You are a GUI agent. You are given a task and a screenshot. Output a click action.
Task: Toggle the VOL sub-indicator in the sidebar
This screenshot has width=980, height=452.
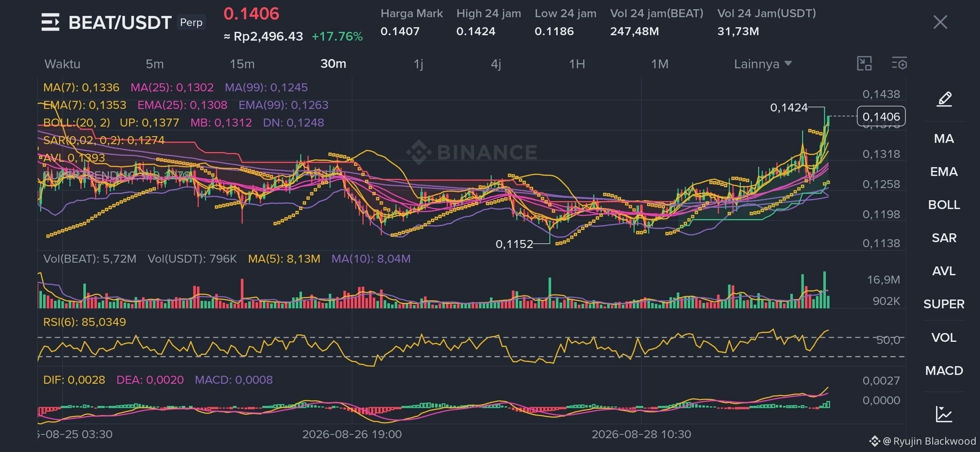tap(944, 338)
